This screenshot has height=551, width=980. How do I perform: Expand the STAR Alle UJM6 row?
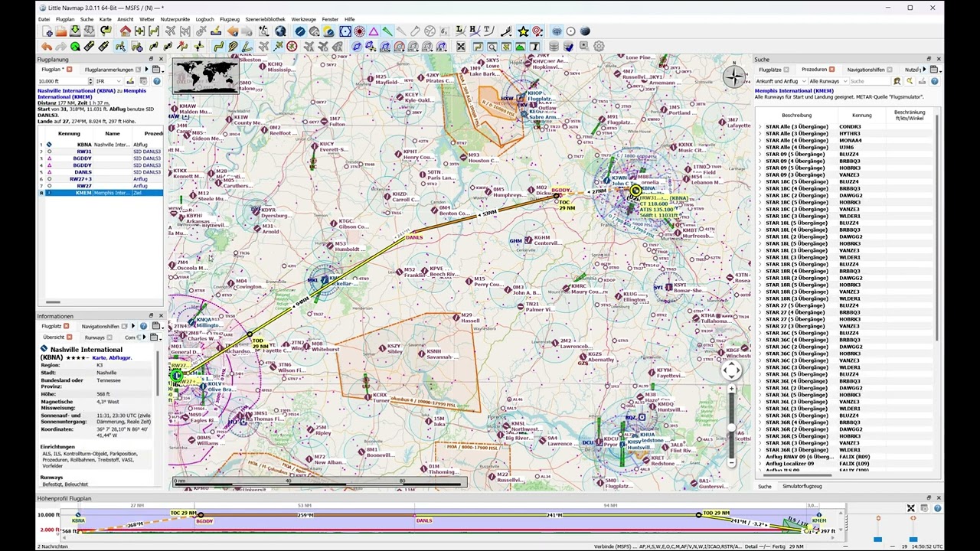(x=760, y=148)
